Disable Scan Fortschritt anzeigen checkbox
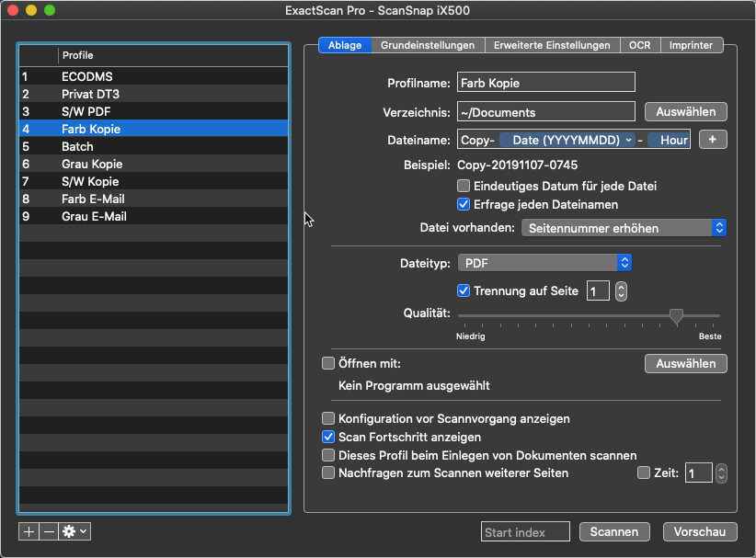756x558 pixels. coord(328,437)
